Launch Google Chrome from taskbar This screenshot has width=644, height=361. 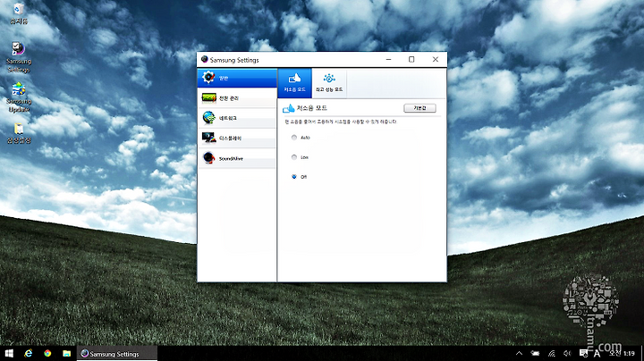(x=47, y=353)
